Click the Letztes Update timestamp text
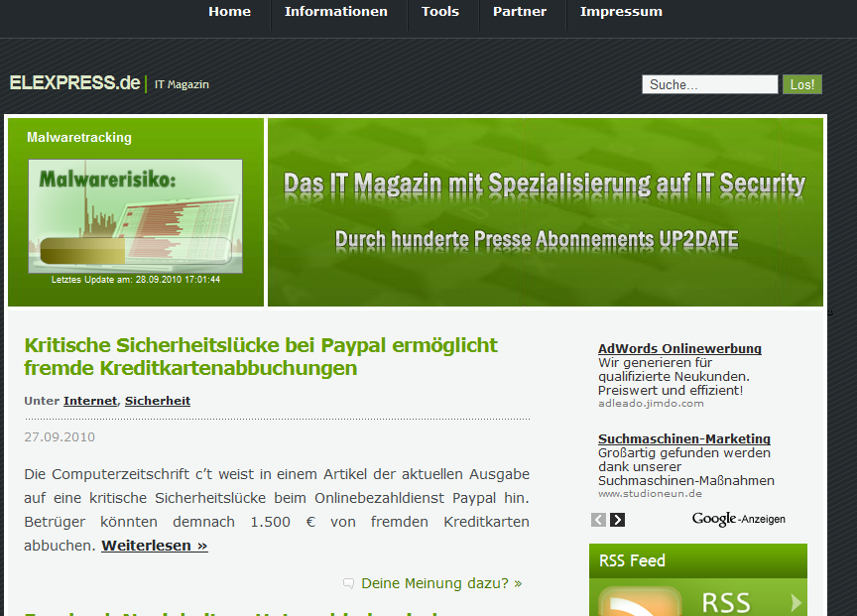Viewport: 857px width, 616px height. [136, 280]
